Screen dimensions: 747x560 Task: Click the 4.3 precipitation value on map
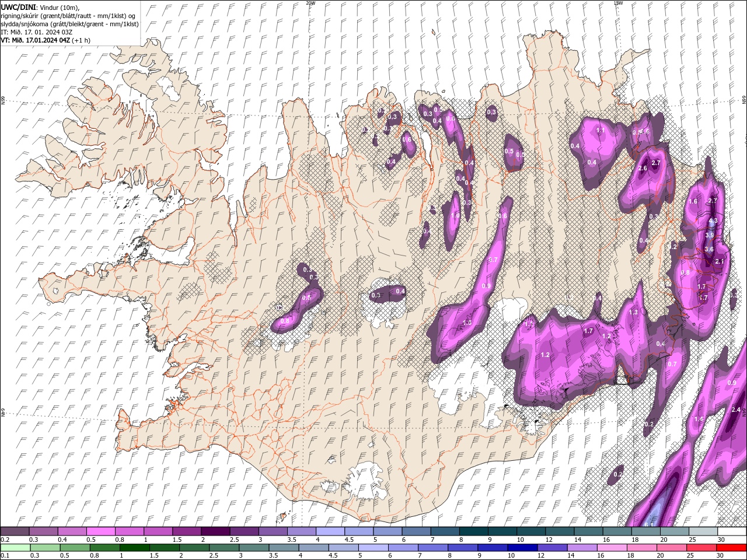713,221
